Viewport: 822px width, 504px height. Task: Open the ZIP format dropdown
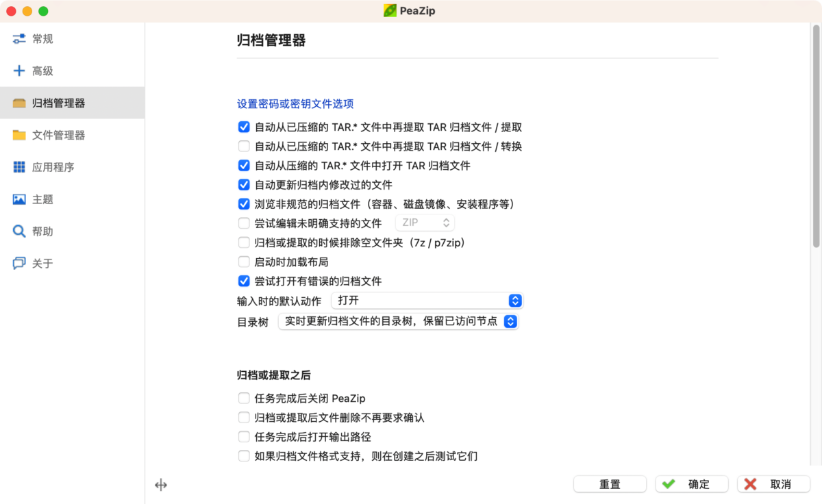pyautogui.click(x=425, y=223)
